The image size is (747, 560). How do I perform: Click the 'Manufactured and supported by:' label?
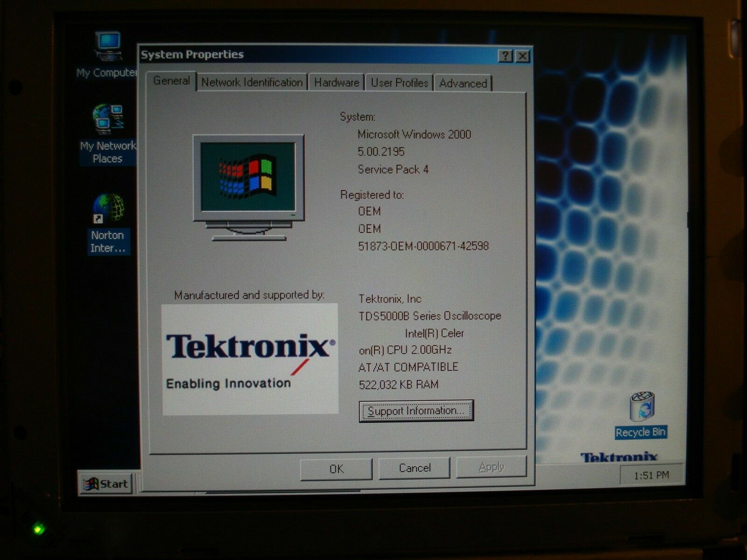249,295
